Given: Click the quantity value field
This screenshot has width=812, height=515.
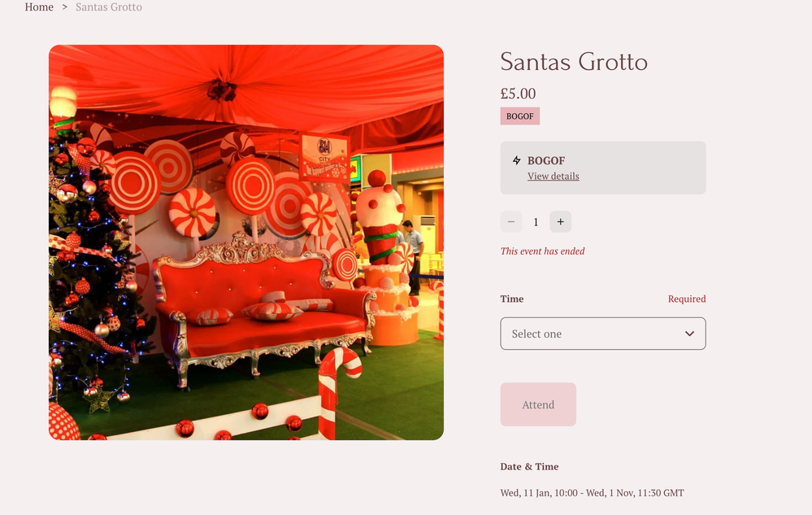Looking at the screenshot, I should [x=536, y=222].
